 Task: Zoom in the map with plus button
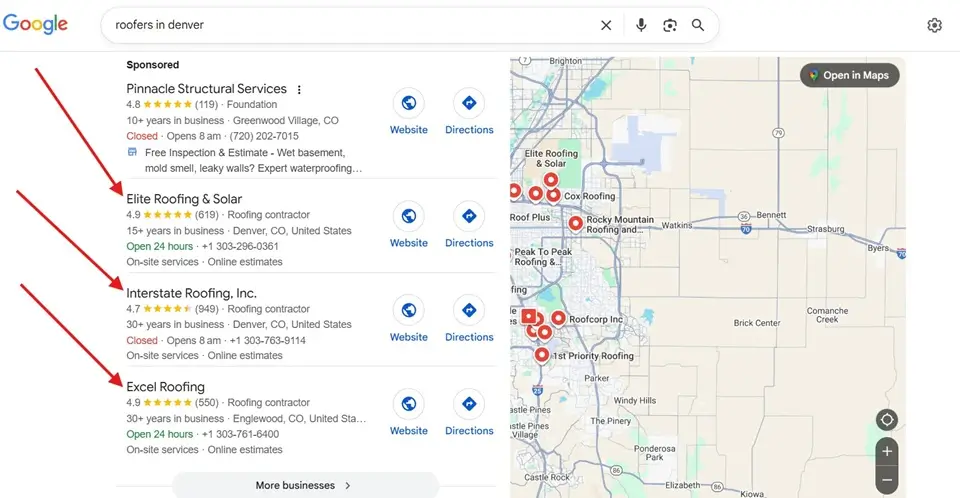[x=887, y=452]
